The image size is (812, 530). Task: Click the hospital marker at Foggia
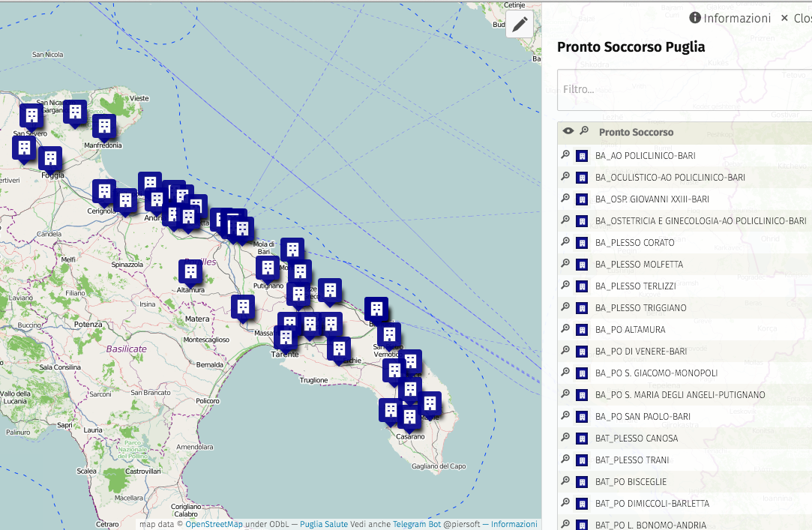50,160
